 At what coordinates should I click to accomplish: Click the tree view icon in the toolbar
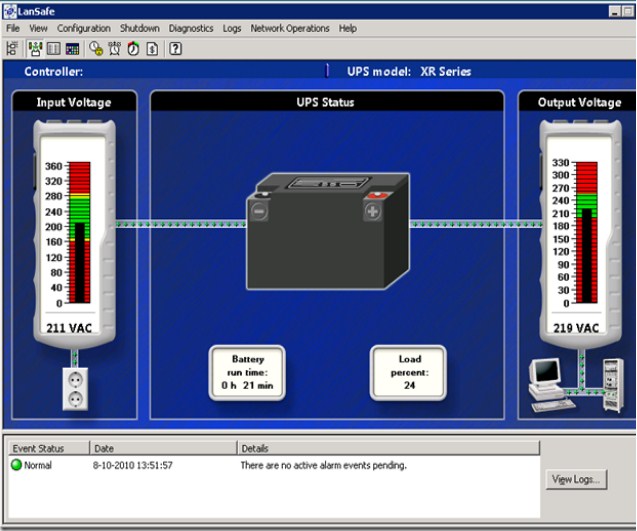pos(12,48)
